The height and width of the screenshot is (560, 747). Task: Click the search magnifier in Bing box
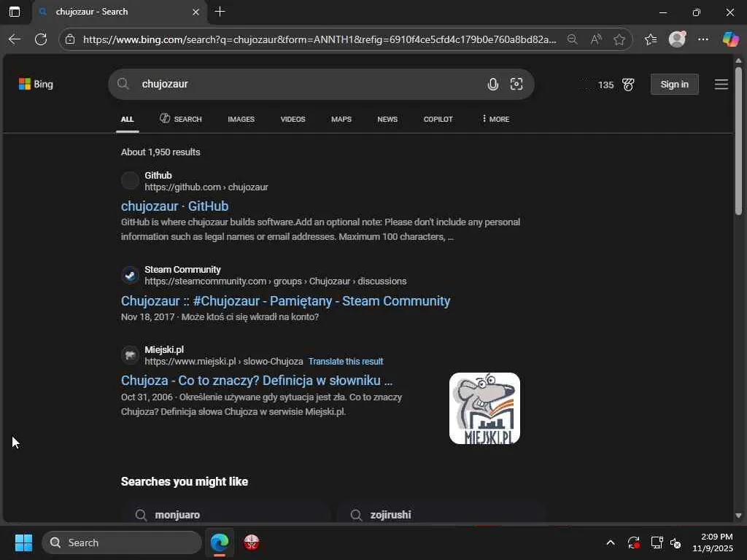point(123,85)
